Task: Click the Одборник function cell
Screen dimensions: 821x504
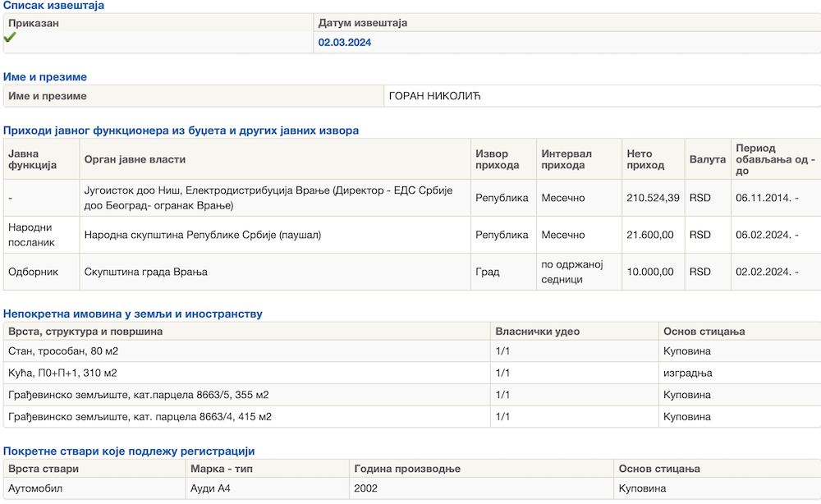Action: [x=33, y=272]
